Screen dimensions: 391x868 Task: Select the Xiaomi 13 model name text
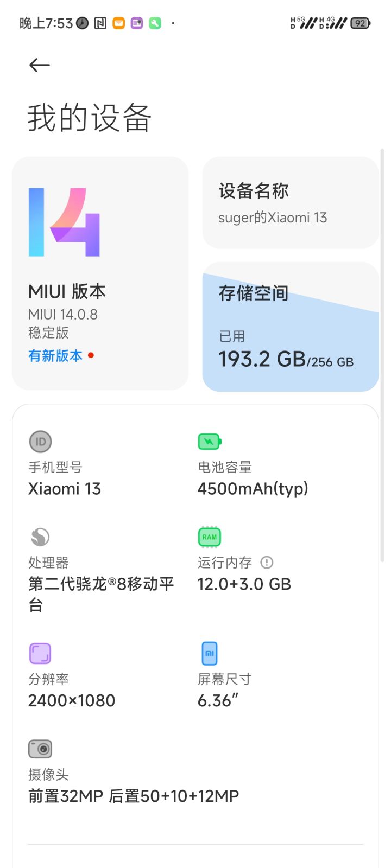coord(65,489)
